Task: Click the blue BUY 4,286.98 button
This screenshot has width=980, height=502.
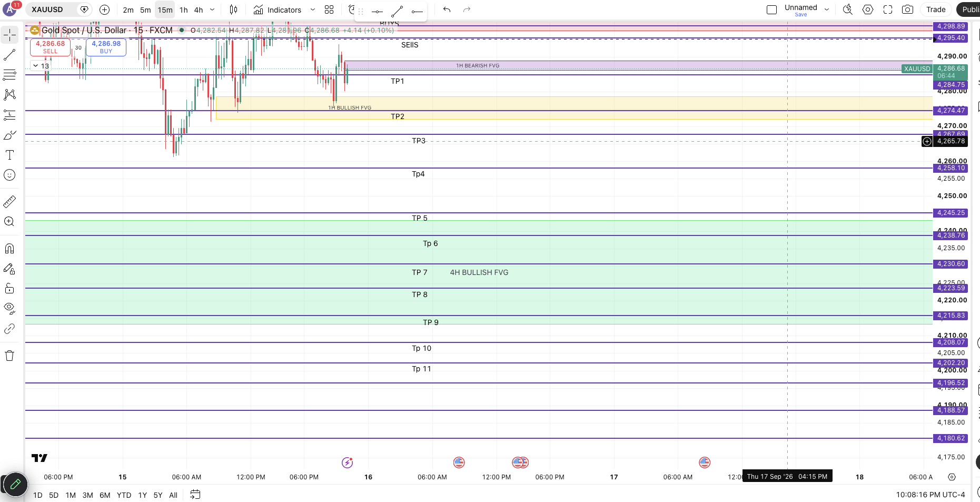Action: [x=106, y=47]
